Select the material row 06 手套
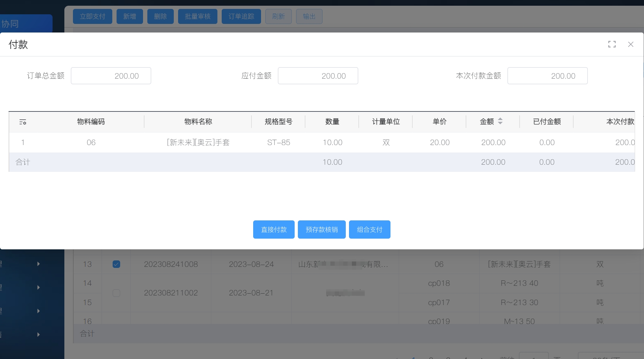 click(x=198, y=143)
